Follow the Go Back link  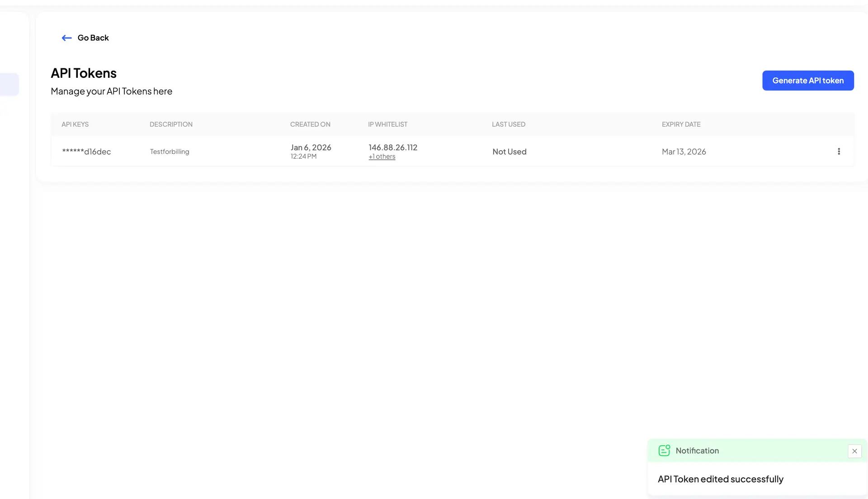tap(93, 38)
